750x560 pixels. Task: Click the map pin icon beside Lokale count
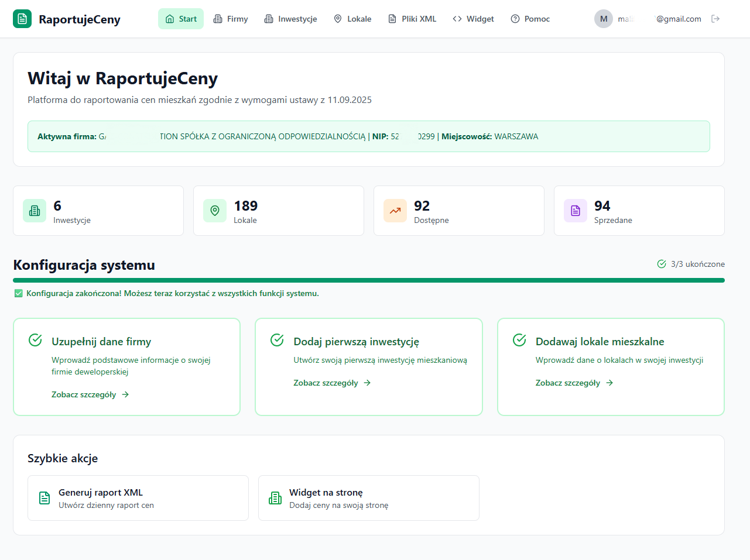[215, 211]
